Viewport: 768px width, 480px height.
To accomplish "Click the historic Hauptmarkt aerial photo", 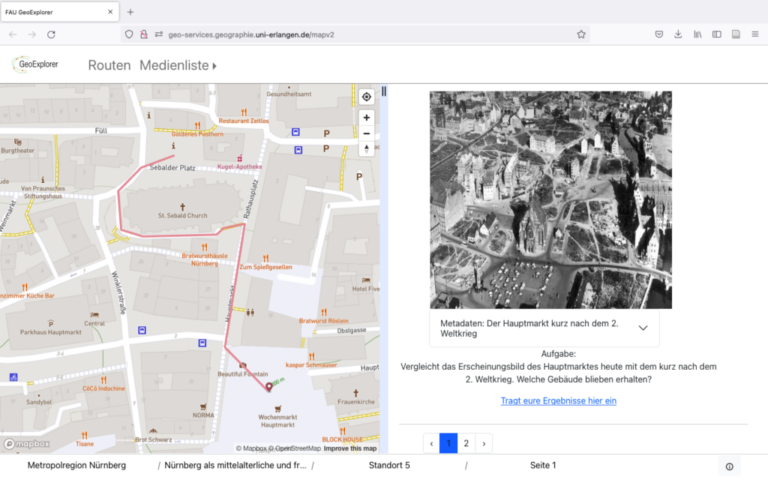I will click(x=551, y=200).
